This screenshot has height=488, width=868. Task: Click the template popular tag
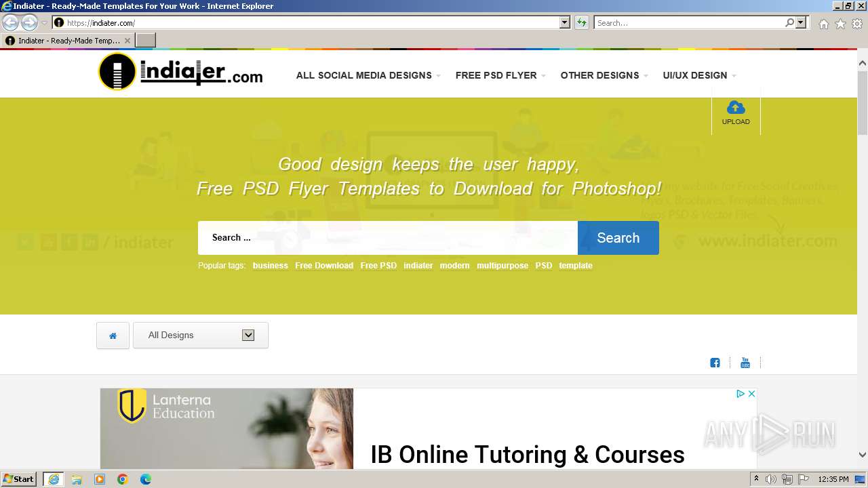(576, 266)
